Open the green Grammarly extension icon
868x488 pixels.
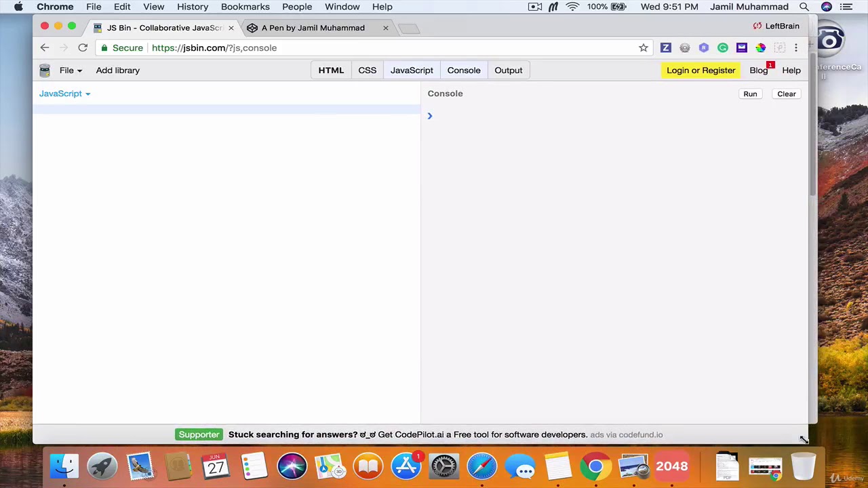(723, 47)
